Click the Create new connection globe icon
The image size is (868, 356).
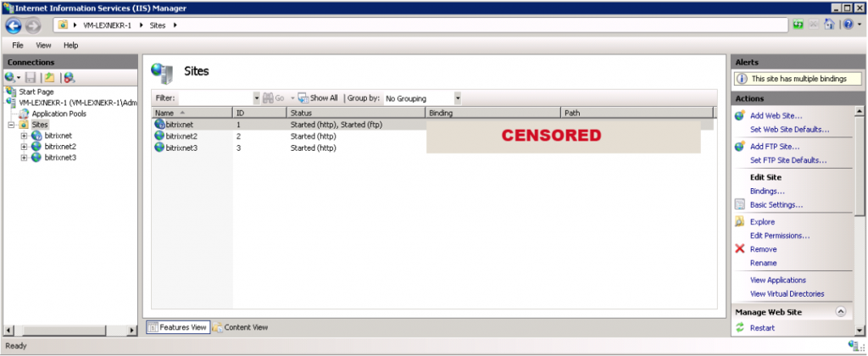[10, 77]
